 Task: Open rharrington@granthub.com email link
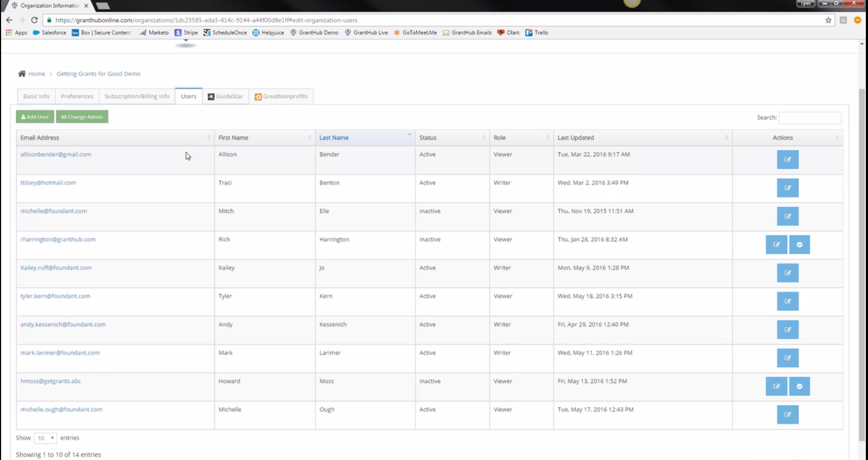click(x=58, y=239)
